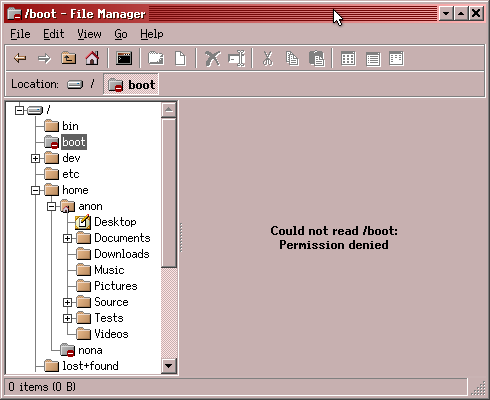Click the tree scrollbar down arrow
Viewport: 490px width, 400px height.
[x=169, y=366]
